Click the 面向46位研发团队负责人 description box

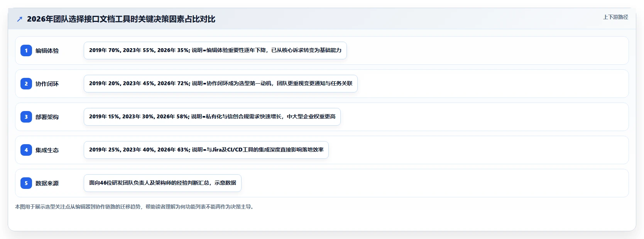162,183
